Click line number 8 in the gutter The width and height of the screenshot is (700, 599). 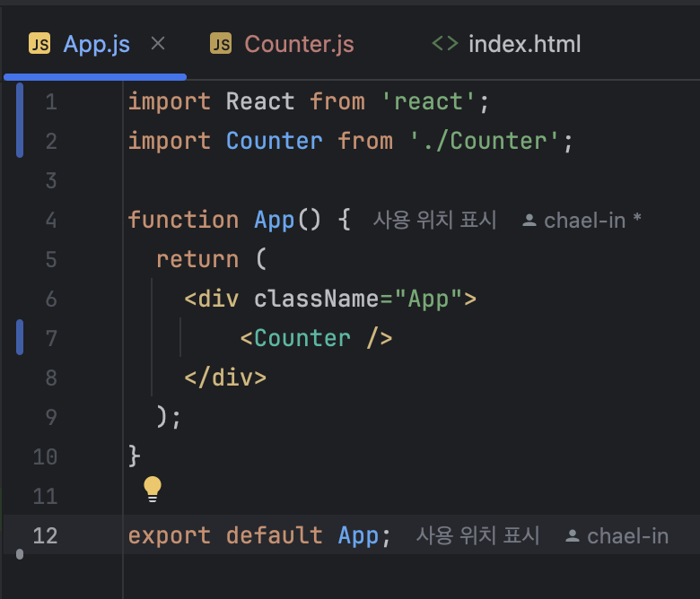pyautogui.click(x=51, y=378)
